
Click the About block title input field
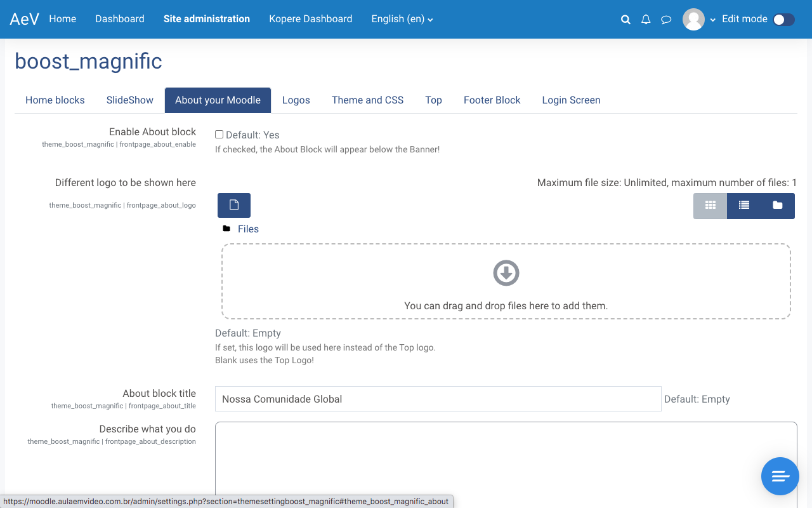click(438, 399)
